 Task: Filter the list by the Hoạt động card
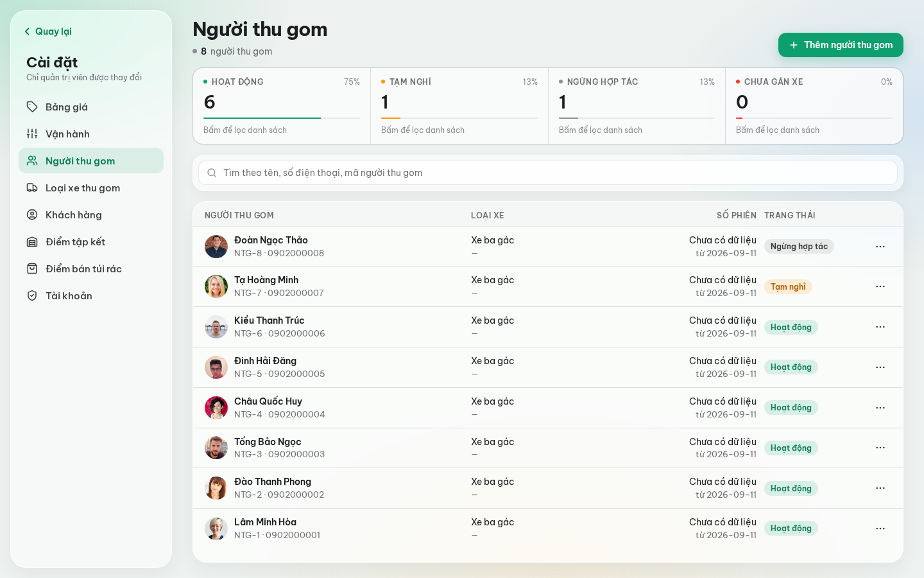[282, 106]
